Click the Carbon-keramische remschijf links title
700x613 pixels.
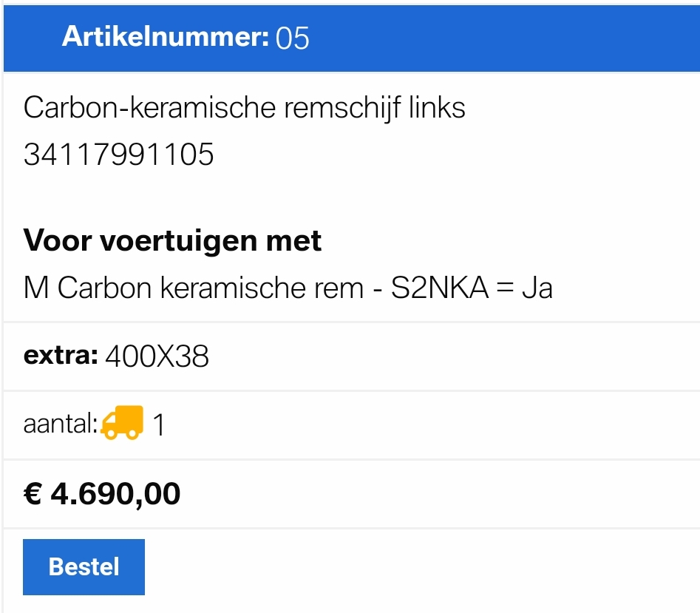pos(244,108)
